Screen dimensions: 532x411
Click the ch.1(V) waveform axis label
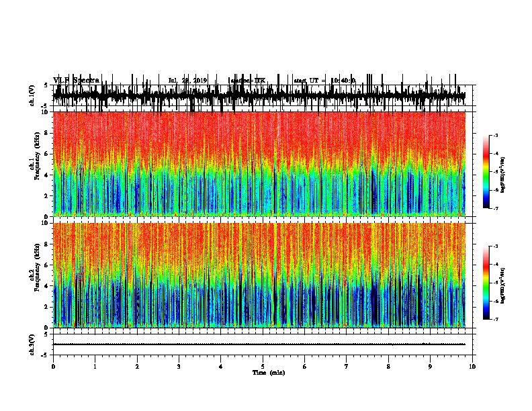click(32, 95)
